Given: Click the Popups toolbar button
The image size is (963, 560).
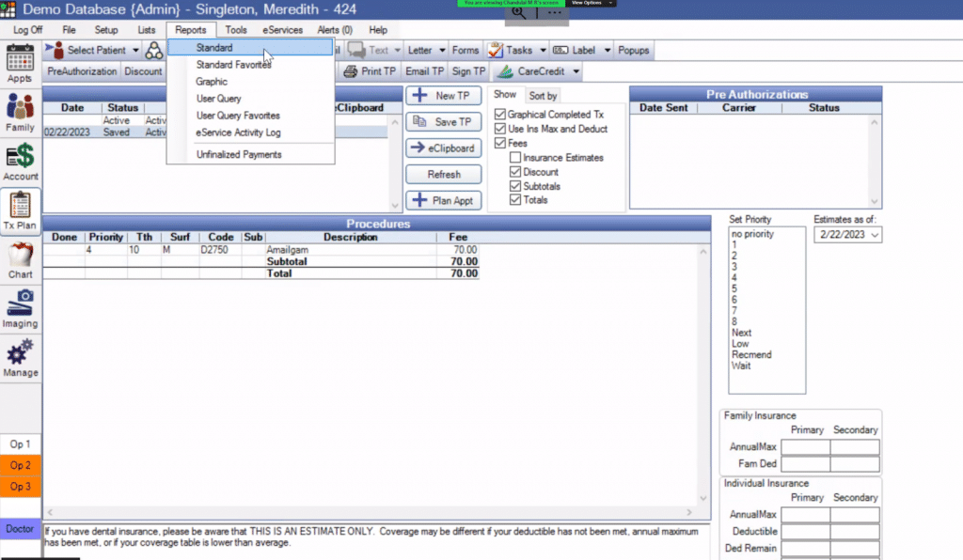Looking at the screenshot, I should tap(633, 51).
